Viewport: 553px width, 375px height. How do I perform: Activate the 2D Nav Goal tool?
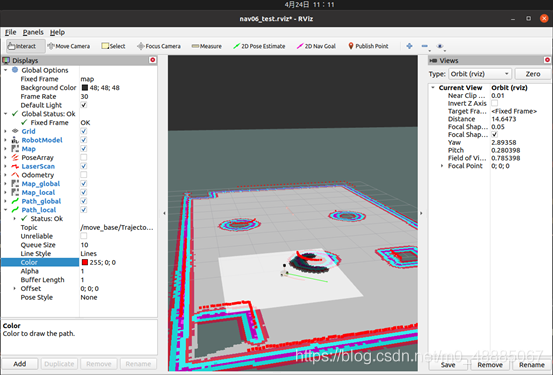coord(316,46)
